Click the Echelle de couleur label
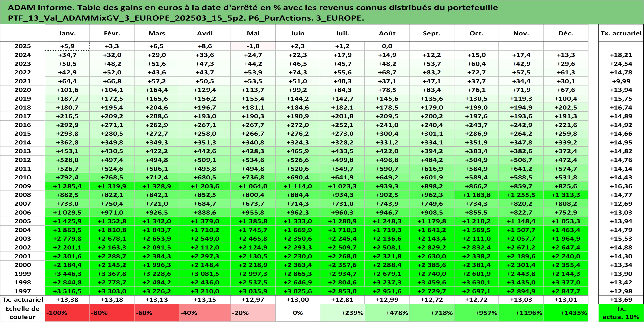The image size is (644, 322). point(22,313)
